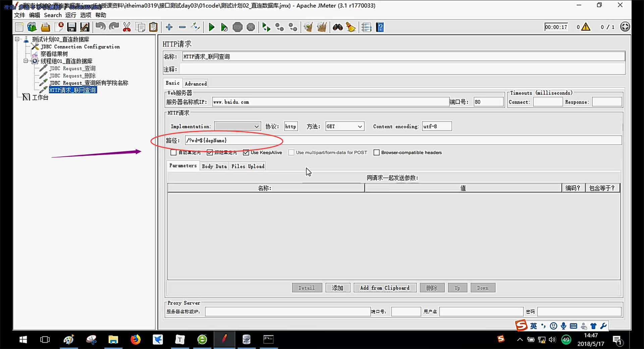This screenshot has height=349, width=644.
Task: Collapse the 线程组01 thread group node
Action: point(25,61)
